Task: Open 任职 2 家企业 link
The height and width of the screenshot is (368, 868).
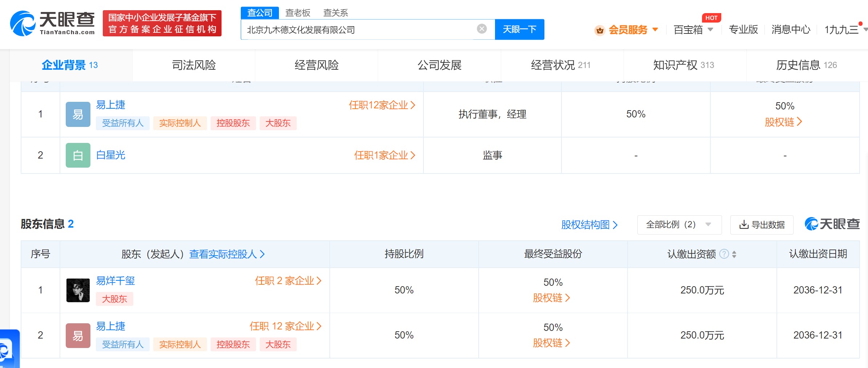Action: point(288,281)
